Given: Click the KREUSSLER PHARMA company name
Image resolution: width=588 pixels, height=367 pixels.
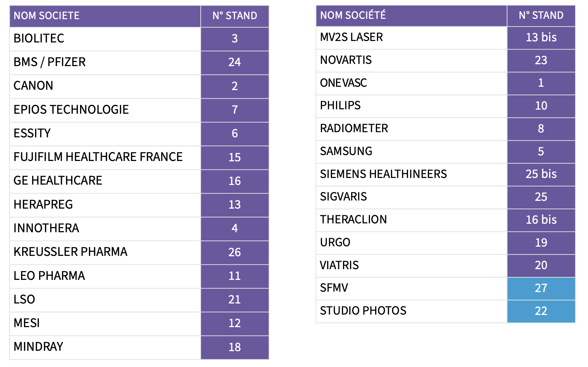Looking at the screenshot, I should click(x=70, y=252).
